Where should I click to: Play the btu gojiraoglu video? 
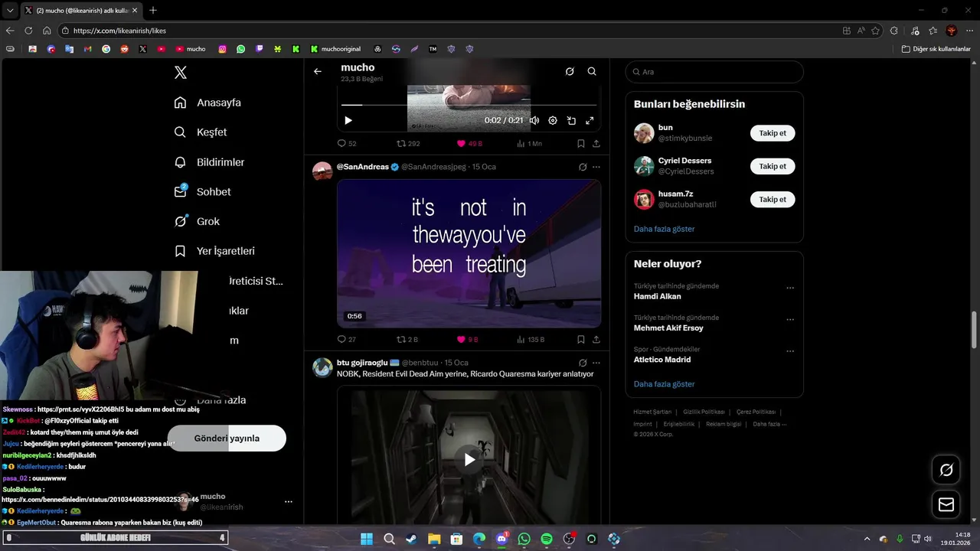tap(469, 459)
